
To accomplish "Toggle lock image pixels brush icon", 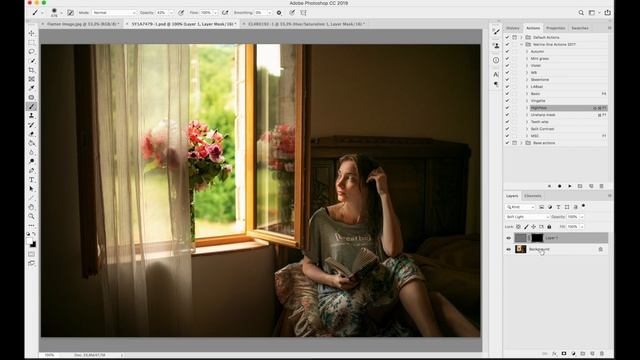I will (x=526, y=227).
